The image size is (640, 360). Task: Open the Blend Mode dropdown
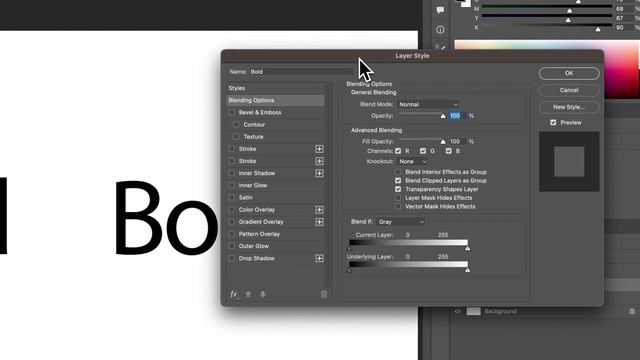(428, 104)
